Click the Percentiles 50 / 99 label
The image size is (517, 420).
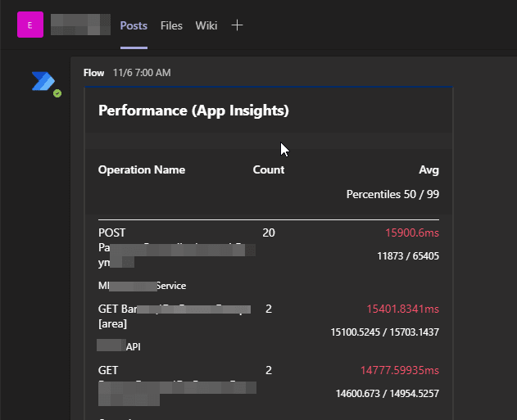pyautogui.click(x=392, y=195)
